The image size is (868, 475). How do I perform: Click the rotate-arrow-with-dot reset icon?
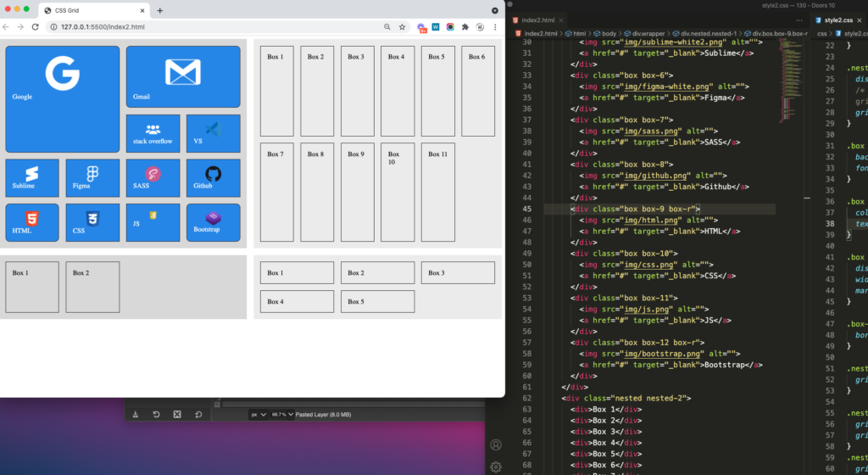[x=198, y=415]
